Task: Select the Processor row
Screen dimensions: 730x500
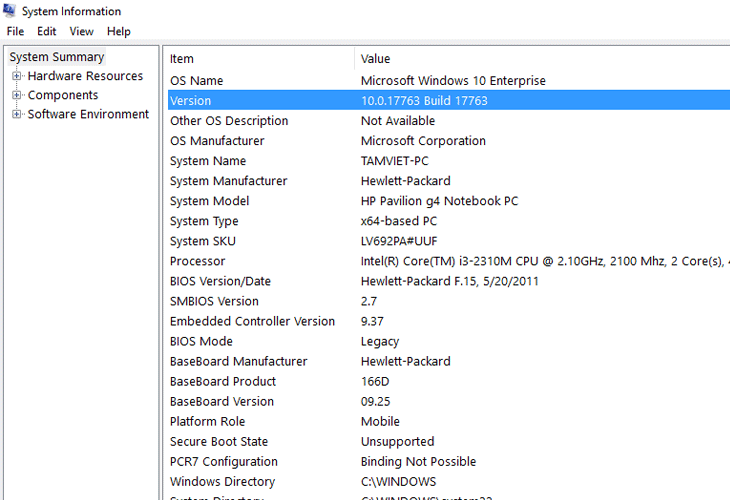Action: coord(449,261)
